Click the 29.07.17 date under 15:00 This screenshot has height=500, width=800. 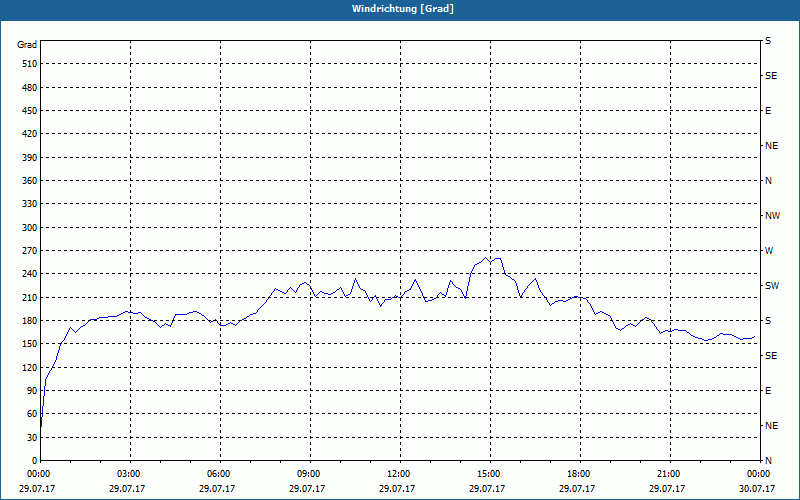[487, 489]
